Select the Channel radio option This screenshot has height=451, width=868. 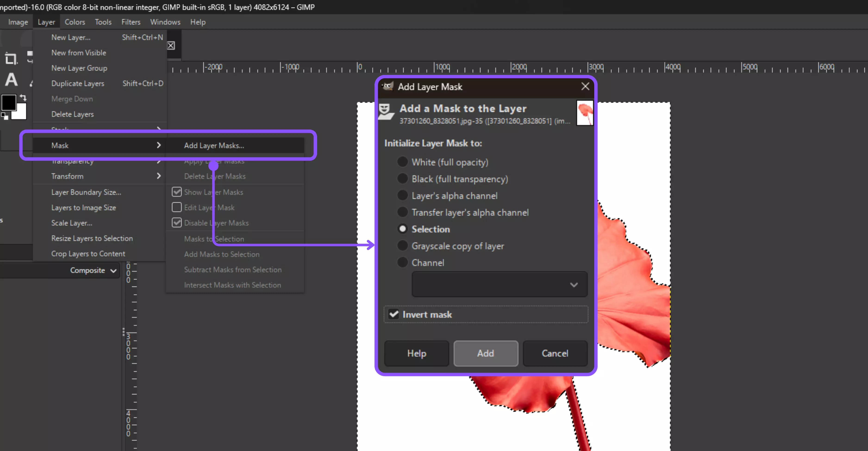pyautogui.click(x=402, y=262)
